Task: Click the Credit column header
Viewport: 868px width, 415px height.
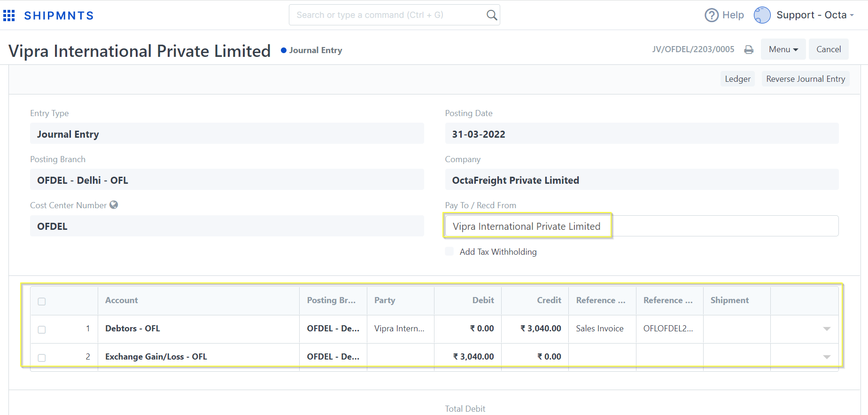Action: pos(535,301)
